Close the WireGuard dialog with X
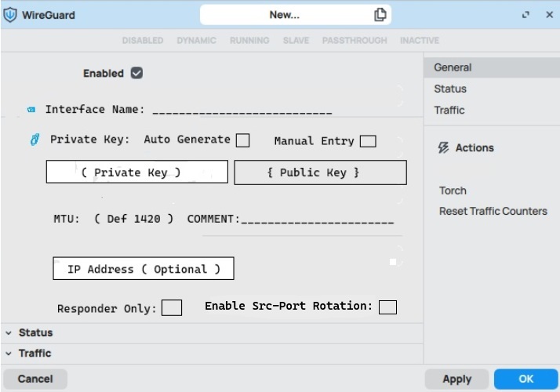The height and width of the screenshot is (392, 560). pos(550,15)
